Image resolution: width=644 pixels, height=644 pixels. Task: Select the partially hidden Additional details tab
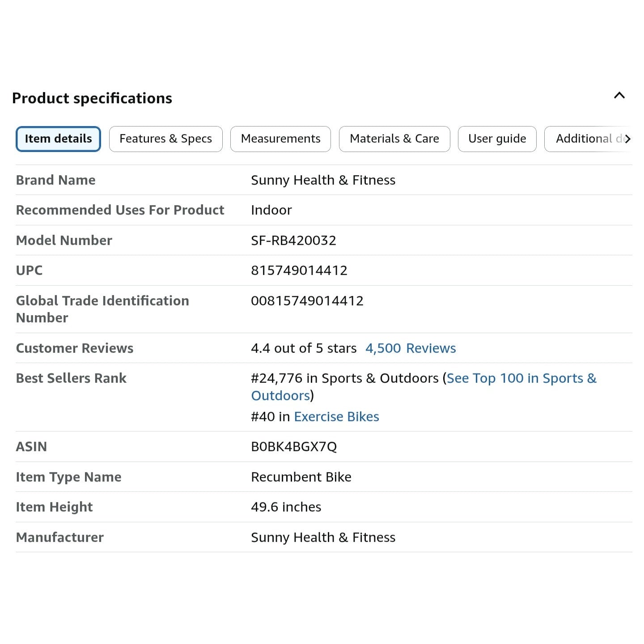[x=586, y=139]
